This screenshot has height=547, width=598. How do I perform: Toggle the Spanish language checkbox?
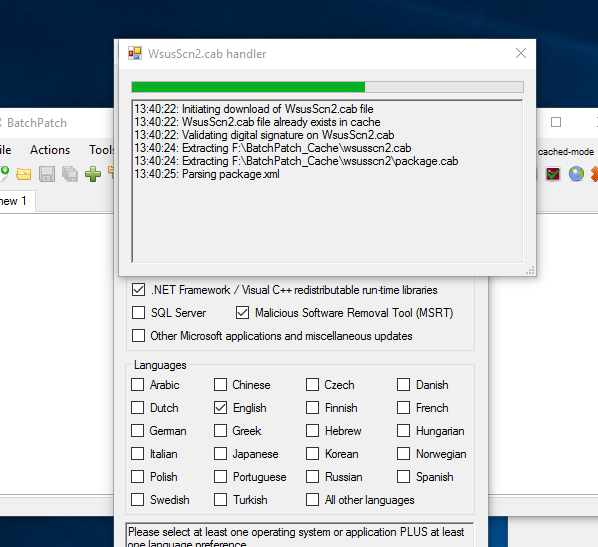(x=403, y=476)
